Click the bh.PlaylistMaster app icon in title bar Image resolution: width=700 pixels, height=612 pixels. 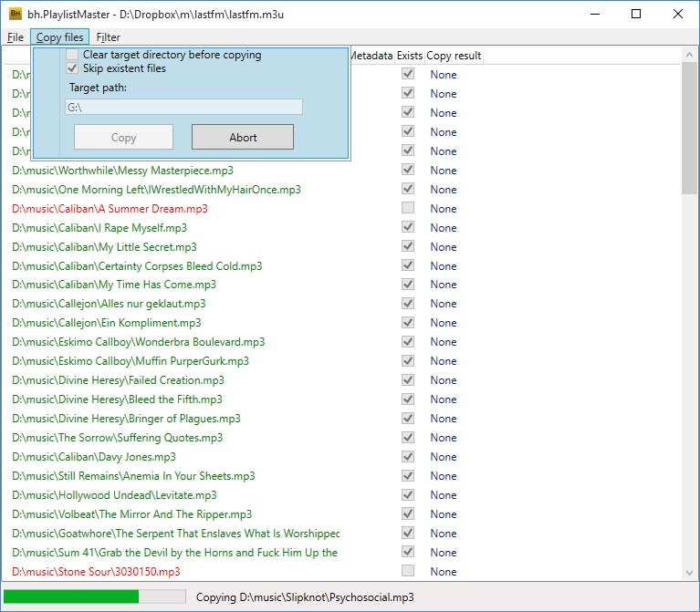[x=16, y=14]
